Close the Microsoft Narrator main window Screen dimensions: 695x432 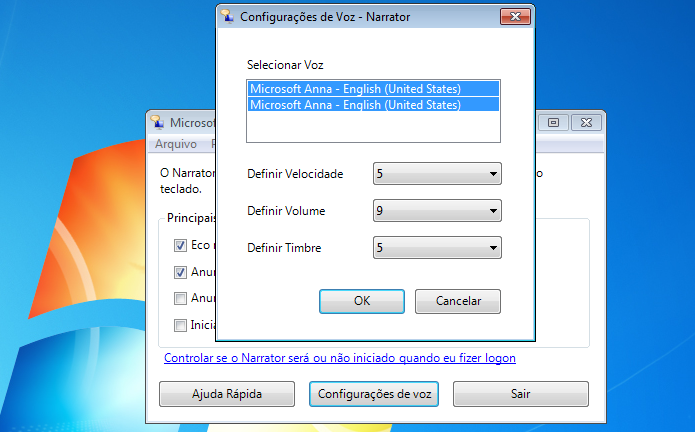pyautogui.click(x=586, y=122)
